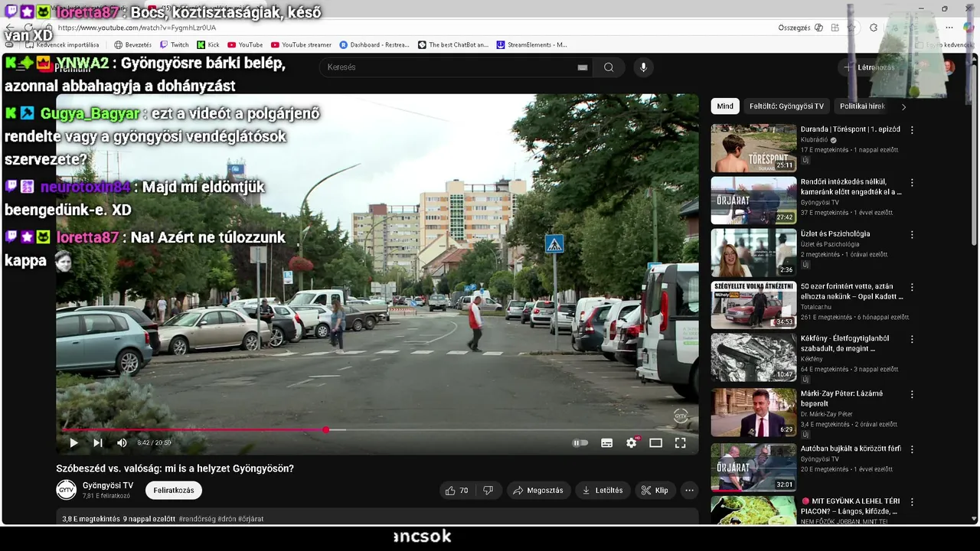Open Gyöngyösi TV channel avatar
The height and width of the screenshot is (551, 980).
tap(67, 490)
